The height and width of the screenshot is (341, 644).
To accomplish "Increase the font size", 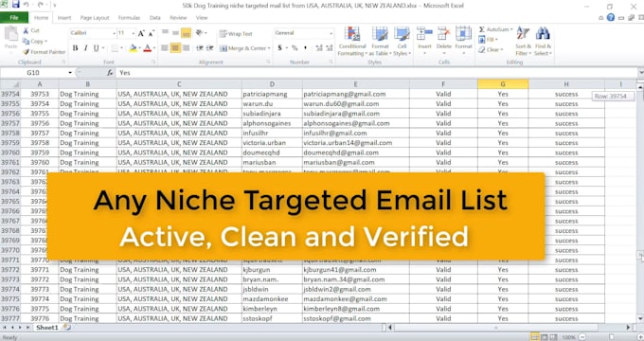I will pos(141,33).
